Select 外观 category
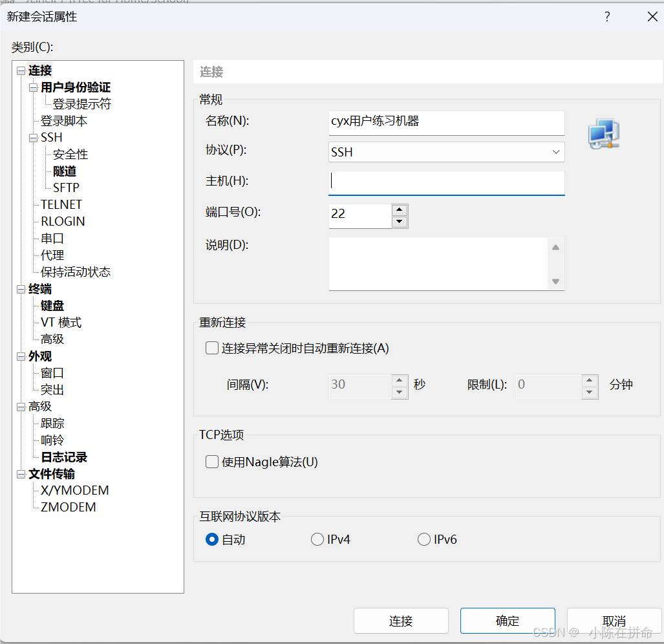The height and width of the screenshot is (644, 664). tap(40, 356)
